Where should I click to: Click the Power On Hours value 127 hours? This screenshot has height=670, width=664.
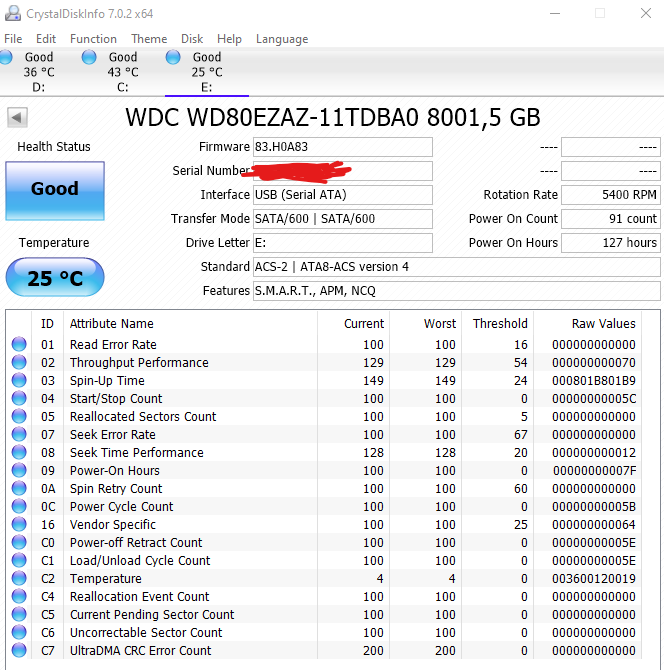611,242
